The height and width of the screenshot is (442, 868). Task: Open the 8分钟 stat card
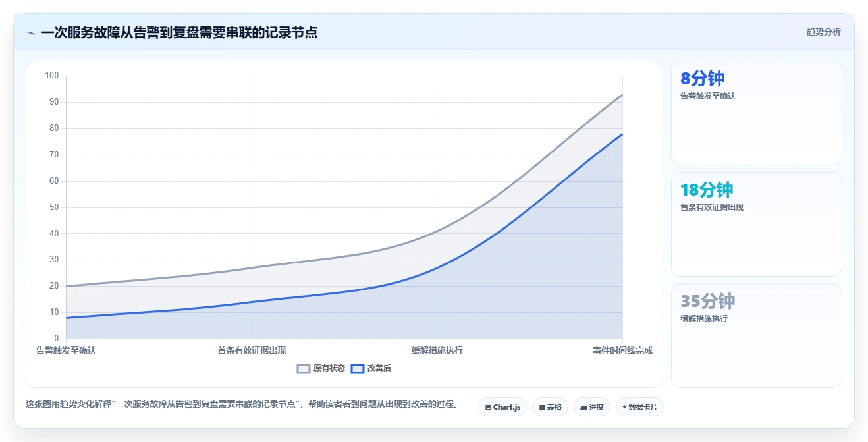tap(756, 113)
